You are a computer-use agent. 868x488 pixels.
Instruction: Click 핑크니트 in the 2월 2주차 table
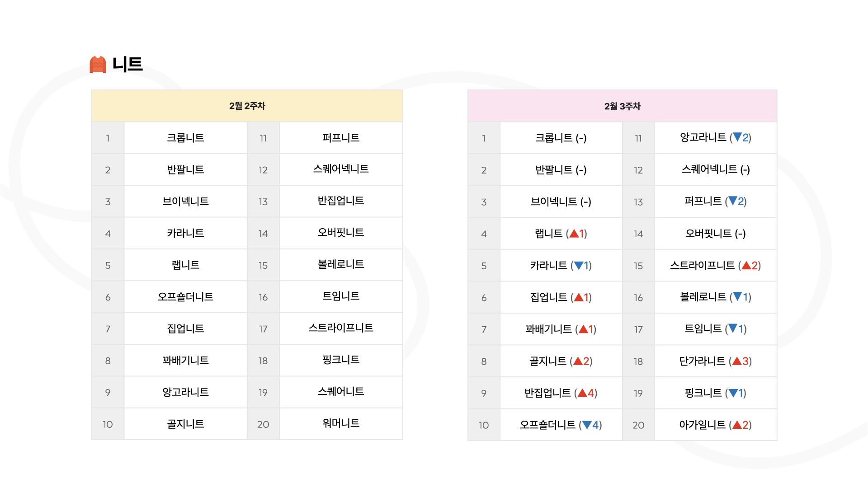point(341,359)
